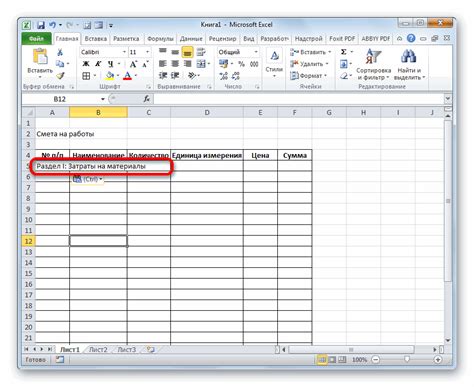Open the Данные ribbon tab
The height and width of the screenshot is (387, 474).
(191, 39)
